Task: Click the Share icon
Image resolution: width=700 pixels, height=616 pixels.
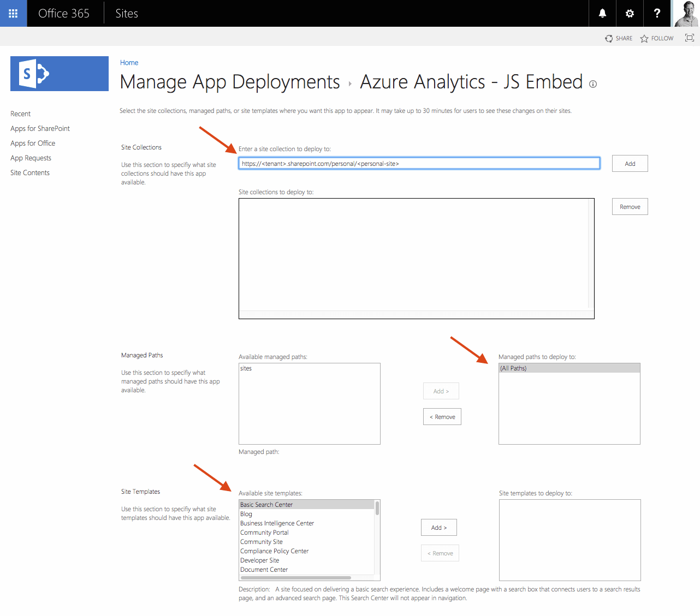Action: 609,38
